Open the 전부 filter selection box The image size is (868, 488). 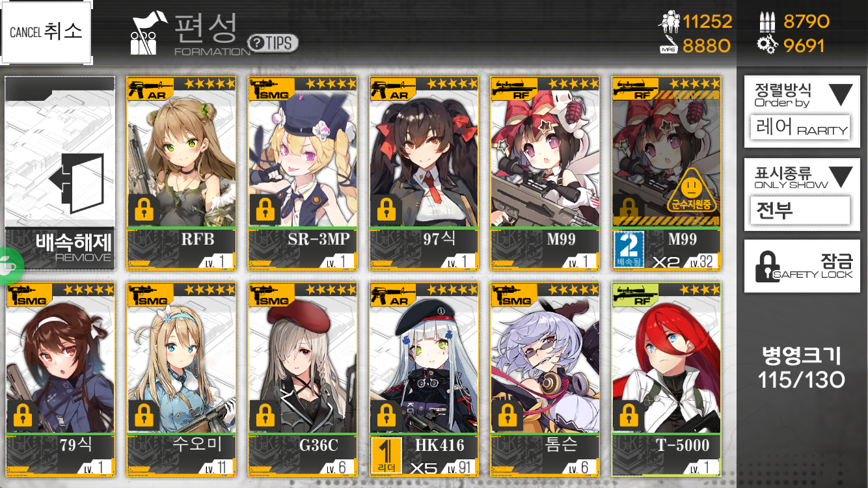(x=800, y=211)
